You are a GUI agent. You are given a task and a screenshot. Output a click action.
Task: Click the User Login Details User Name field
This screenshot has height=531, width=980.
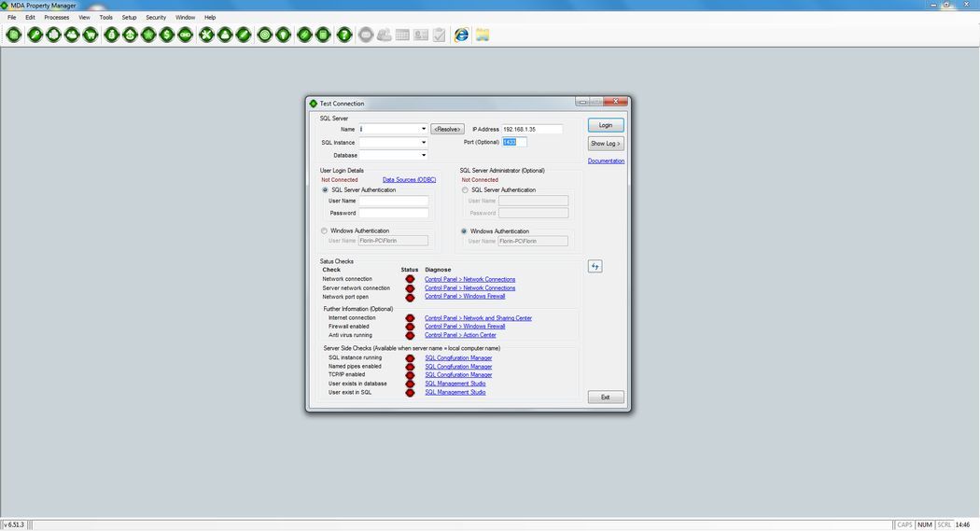click(394, 202)
